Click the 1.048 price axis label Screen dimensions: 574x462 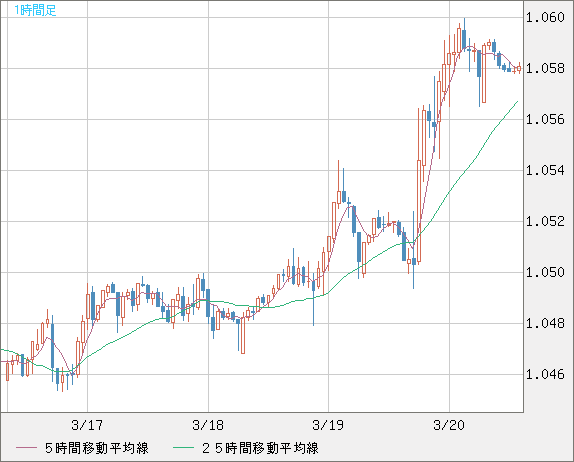(545, 323)
